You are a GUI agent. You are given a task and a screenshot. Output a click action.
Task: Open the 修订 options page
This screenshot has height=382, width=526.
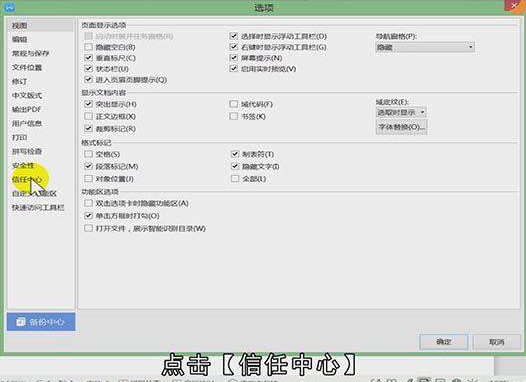(x=20, y=81)
